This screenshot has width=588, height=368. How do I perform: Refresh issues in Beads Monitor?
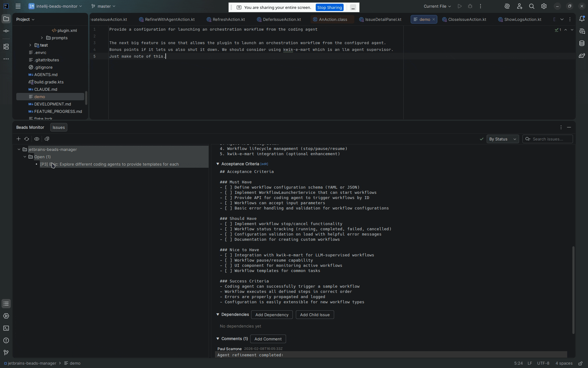(x=27, y=139)
